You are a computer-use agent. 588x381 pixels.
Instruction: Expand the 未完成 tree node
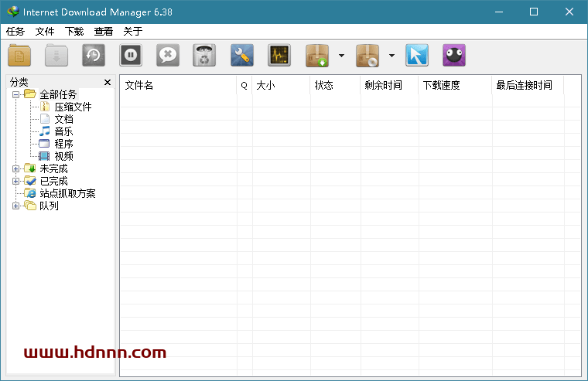point(16,168)
